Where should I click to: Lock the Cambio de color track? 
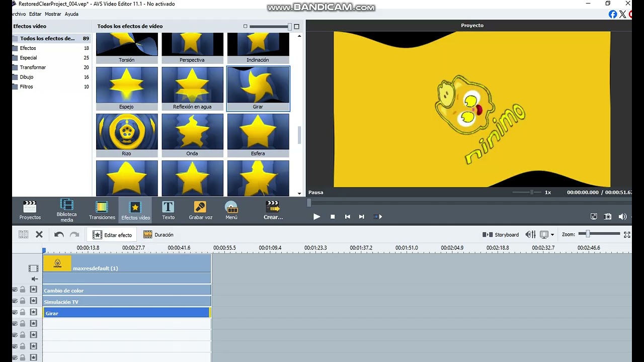(23, 290)
